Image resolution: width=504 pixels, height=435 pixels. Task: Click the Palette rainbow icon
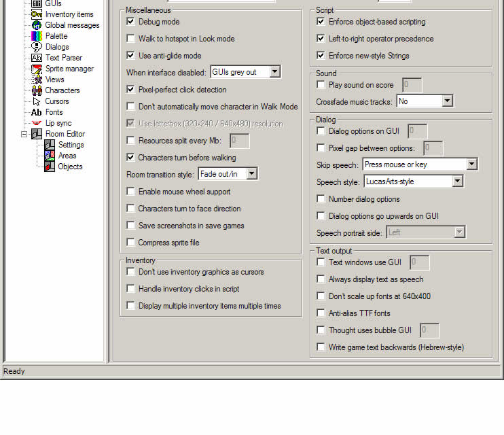(x=36, y=36)
